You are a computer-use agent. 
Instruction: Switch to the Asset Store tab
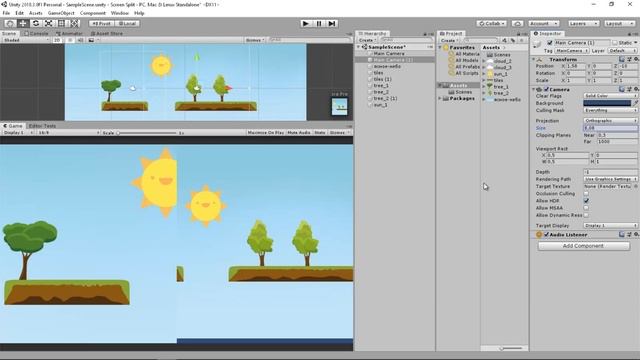(x=107, y=33)
